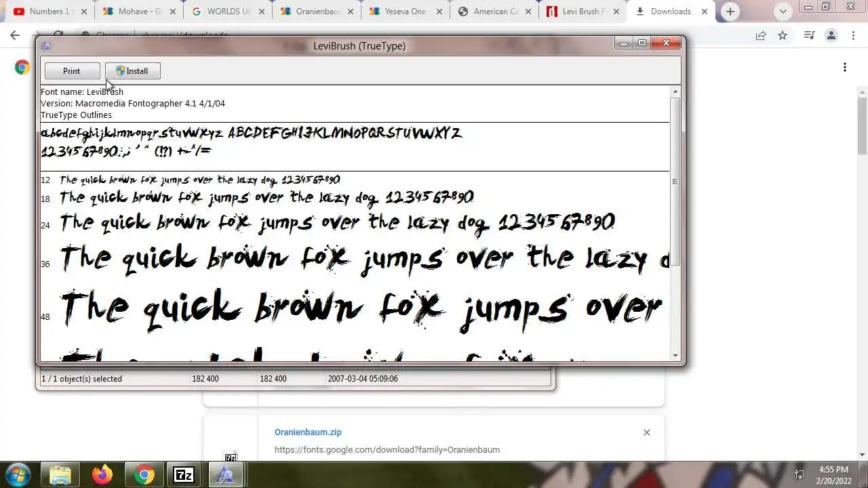The width and height of the screenshot is (868, 488).
Task: Click the 'Font name: LeviBrush' text
Action: 82,92
